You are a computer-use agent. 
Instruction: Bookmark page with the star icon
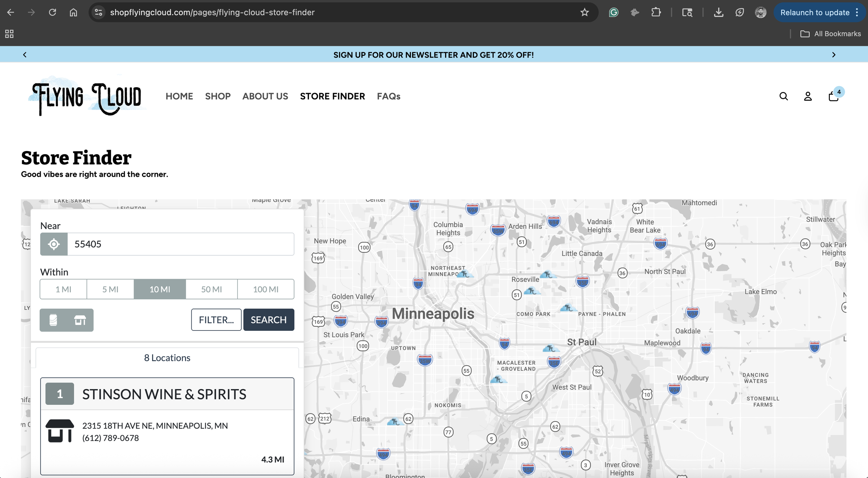[x=584, y=12]
